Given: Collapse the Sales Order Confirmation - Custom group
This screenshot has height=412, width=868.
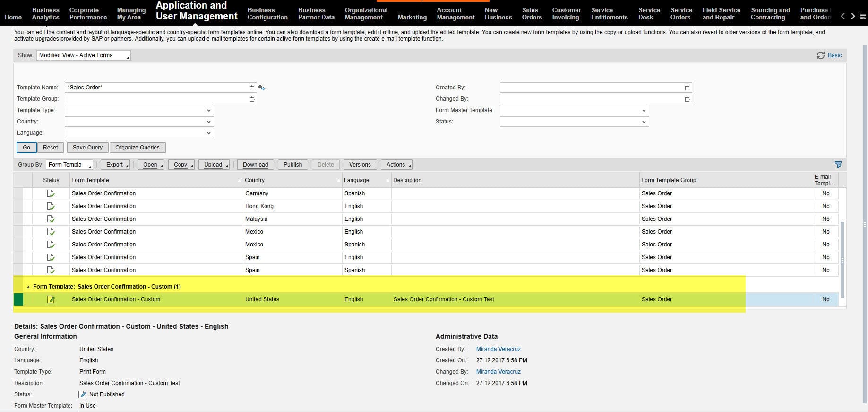Looking at the screenshot, I should coord(28,287).
